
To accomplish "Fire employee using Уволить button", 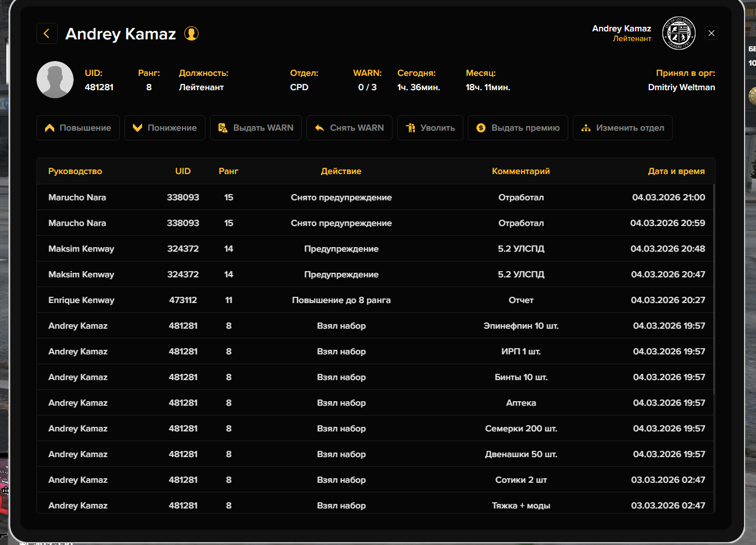I will 430,128.
